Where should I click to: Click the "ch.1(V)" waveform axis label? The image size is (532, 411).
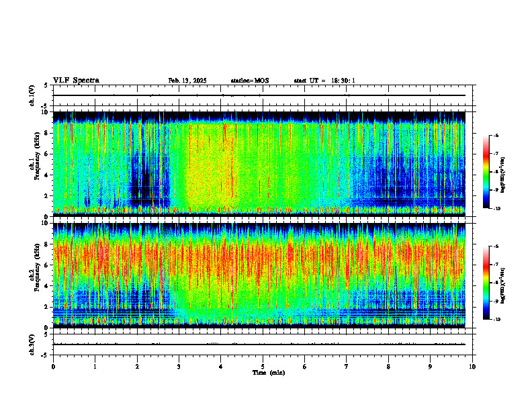coord(32,95)
